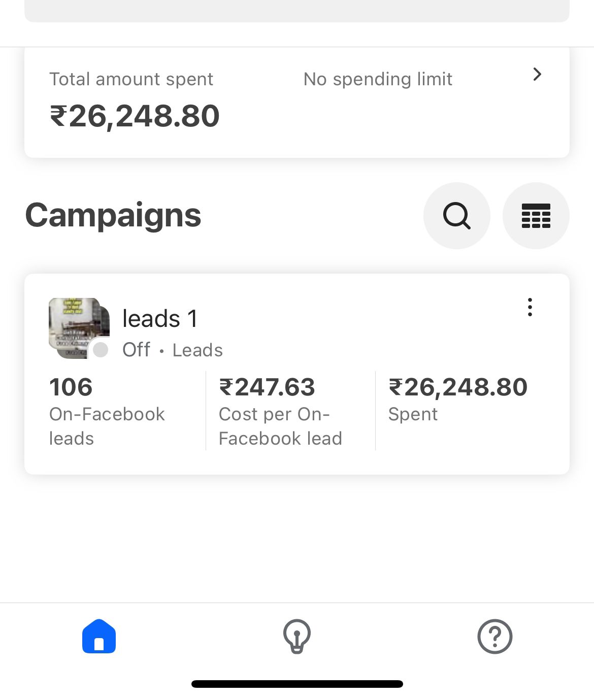
Task: Open three-dot menu for leads 1
Action: click(x=530, y=307)
